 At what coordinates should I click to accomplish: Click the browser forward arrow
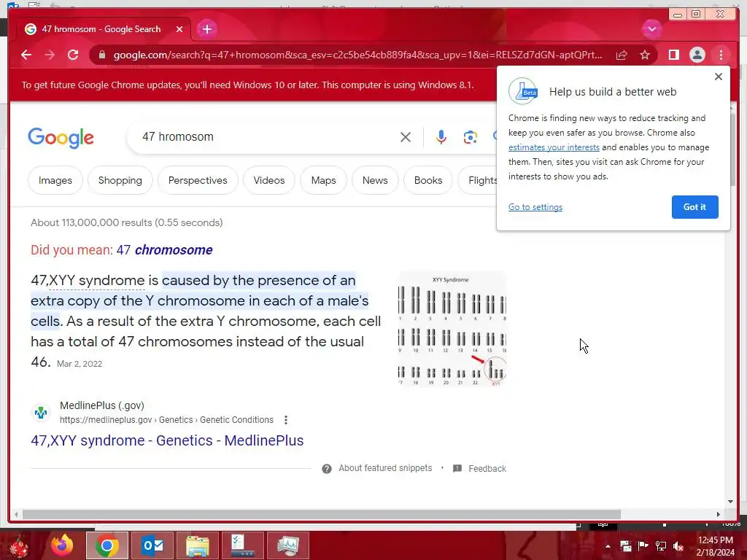pos(50,55)
